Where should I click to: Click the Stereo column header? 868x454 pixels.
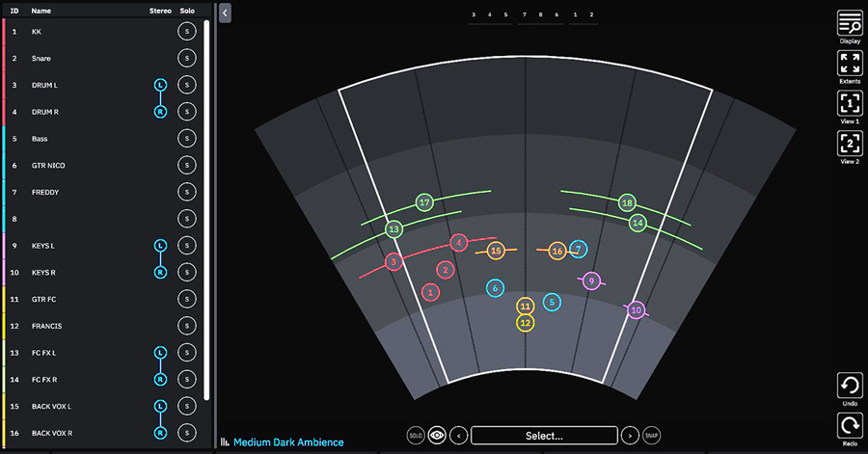point(160,11)
